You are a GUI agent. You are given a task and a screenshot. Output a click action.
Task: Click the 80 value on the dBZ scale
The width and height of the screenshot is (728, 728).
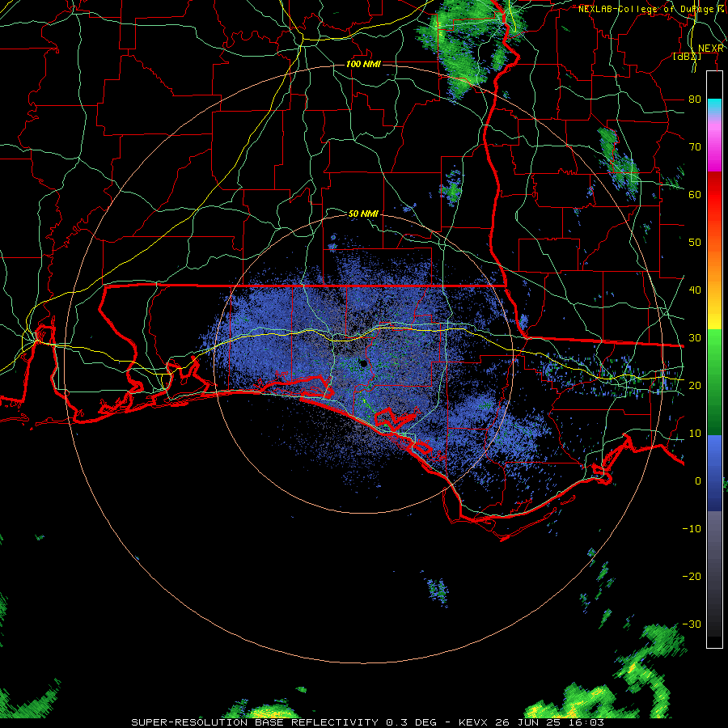695,99
